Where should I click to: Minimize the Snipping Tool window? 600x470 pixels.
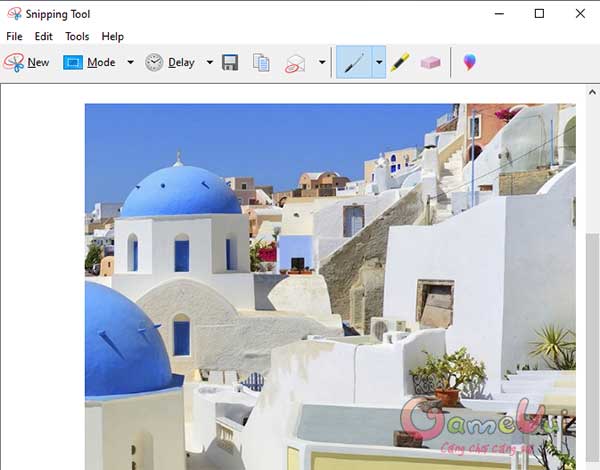(499, 14)
